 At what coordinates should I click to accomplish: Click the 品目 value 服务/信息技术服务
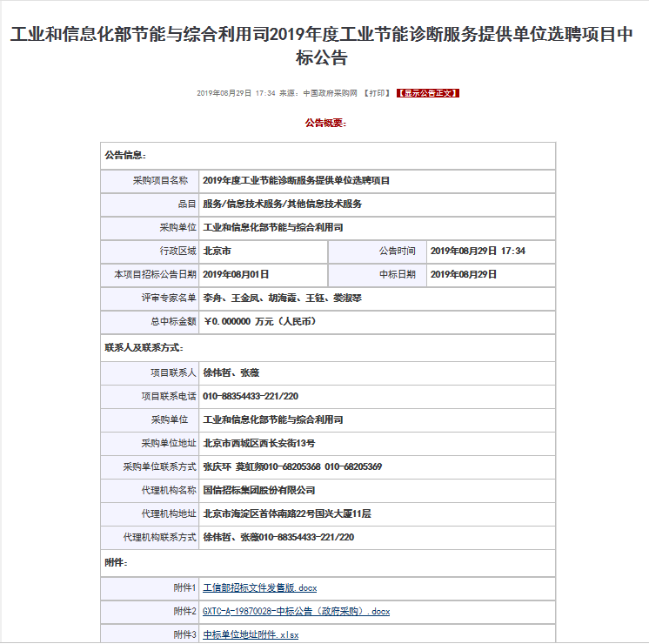click(x=282, y=205)
